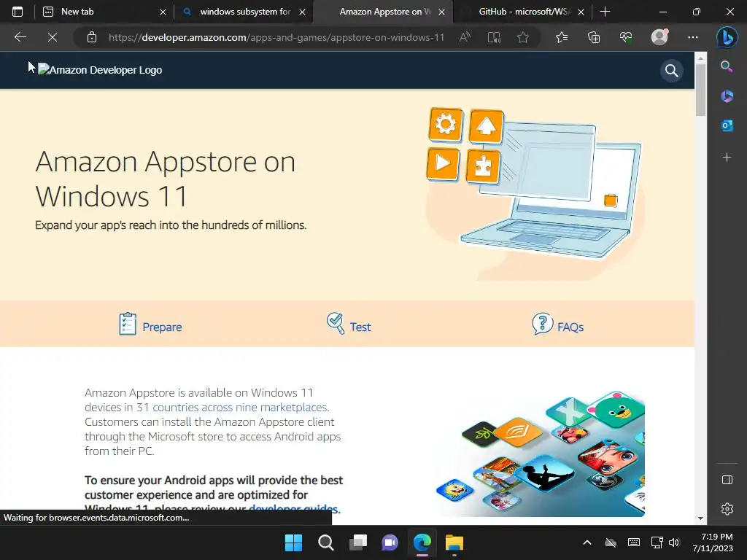The width and height of the screenshot is (747, 560).
Task: Open Microsoft 365 in the sidebar
Action: (x=727, y=96)
